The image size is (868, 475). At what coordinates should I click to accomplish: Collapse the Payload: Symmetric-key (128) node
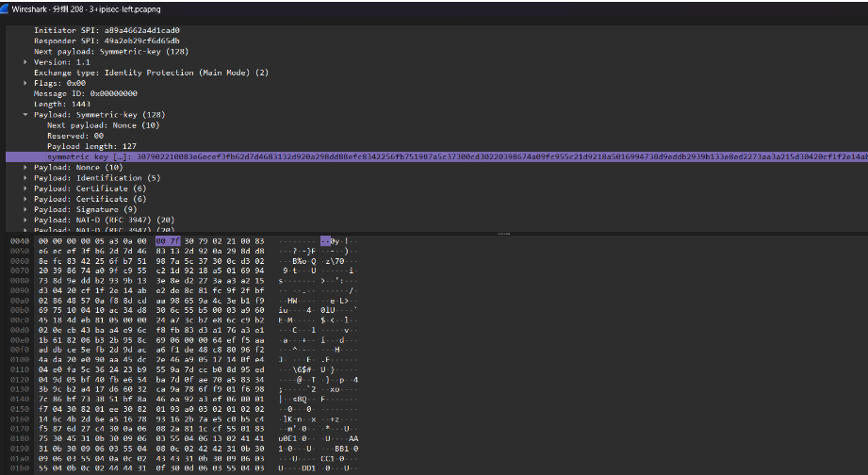(x=25, y=115)
